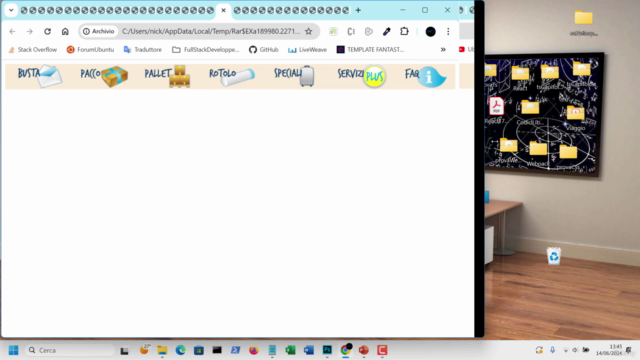Open PowerPoint from the taskbar
The image size is (640, 360).
(364, 350)
